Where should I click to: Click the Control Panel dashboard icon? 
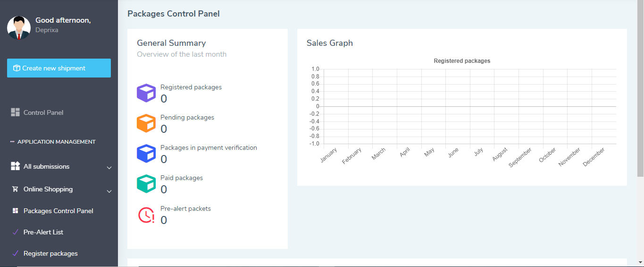point(15,112)
